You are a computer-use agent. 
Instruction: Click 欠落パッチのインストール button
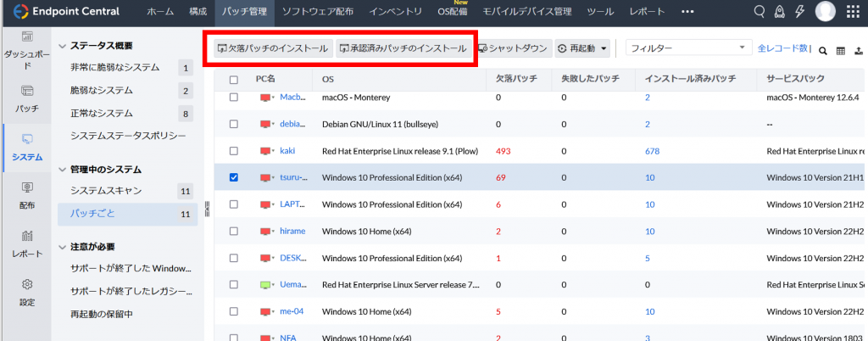pyautogui.click(x=274, y=48)
